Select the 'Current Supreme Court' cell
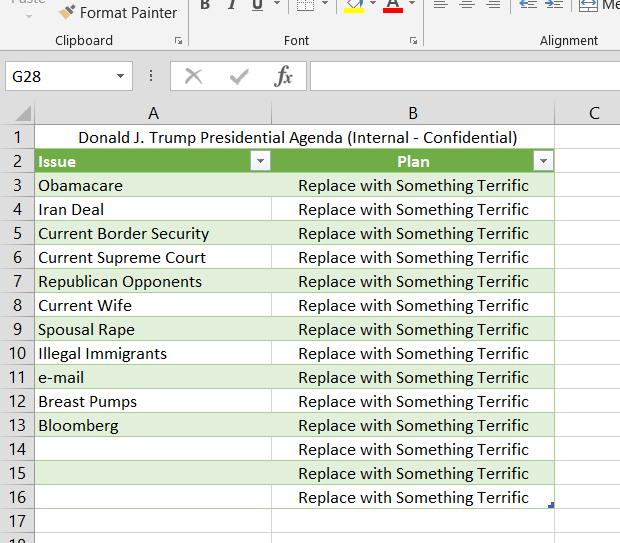This screenshot has height=543, width=620. click(153, 257)
